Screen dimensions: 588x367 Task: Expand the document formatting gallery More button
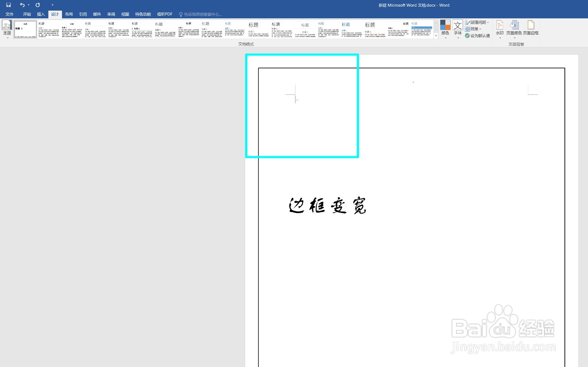click(436, 36)
